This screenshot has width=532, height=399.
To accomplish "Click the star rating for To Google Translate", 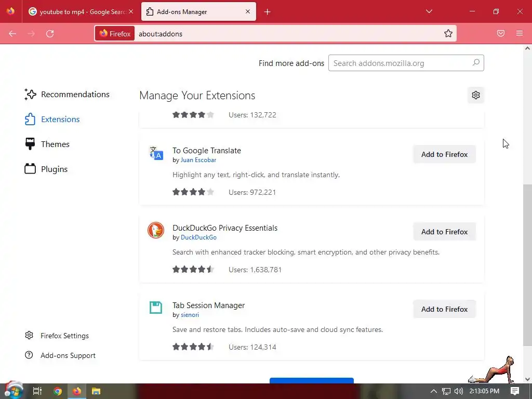I will (x=193, y=192).
